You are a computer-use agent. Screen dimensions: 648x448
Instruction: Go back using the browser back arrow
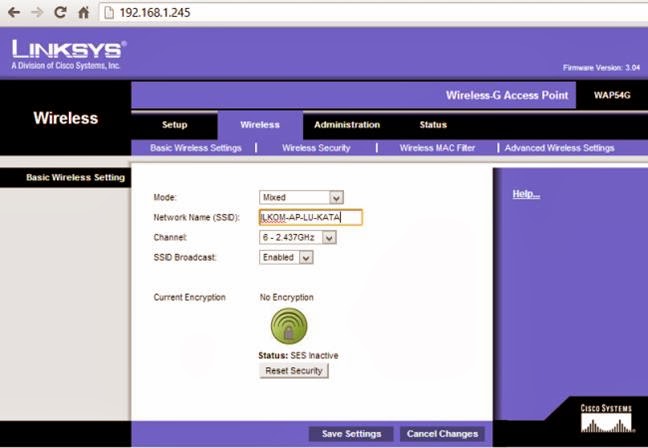[14, 12]
